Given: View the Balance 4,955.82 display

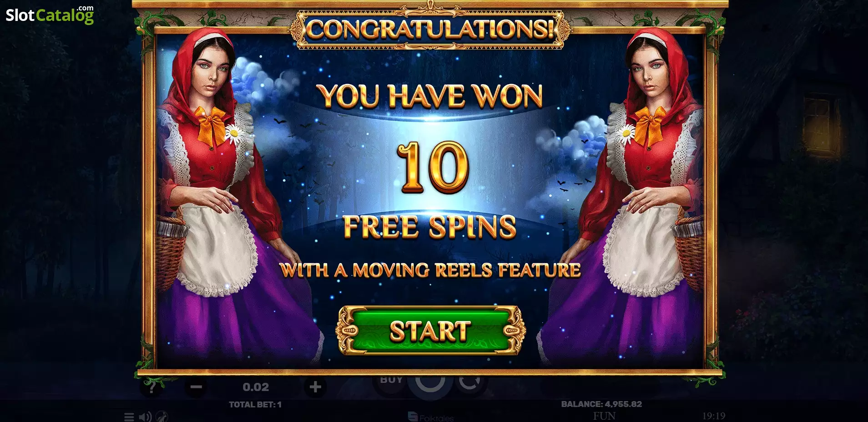Looking at the screenshot, I should point(601,404).
